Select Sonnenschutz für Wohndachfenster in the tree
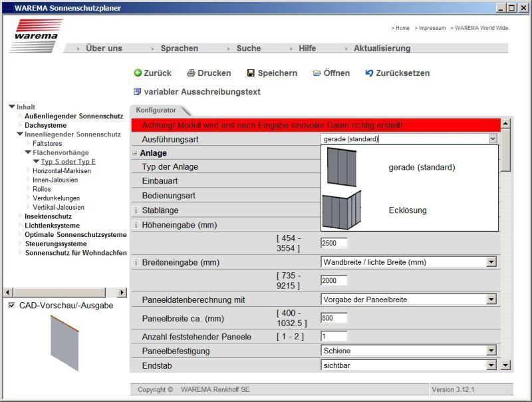This screenshot has width=532, height=402. click(76, 253)
